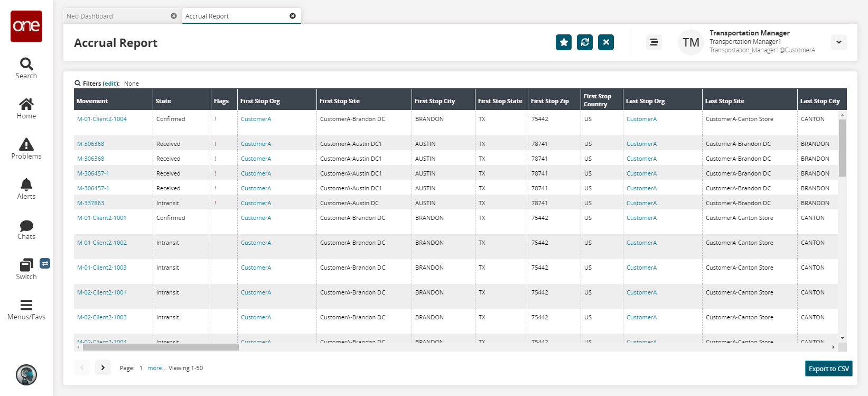Screen dimensions: 868x396
Task: Expand the Transportation Manager user dropdown
Action: [839, 42]
